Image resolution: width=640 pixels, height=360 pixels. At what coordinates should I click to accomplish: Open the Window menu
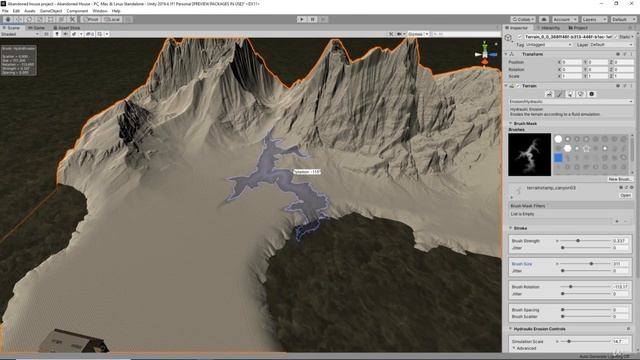coord(100,11)
